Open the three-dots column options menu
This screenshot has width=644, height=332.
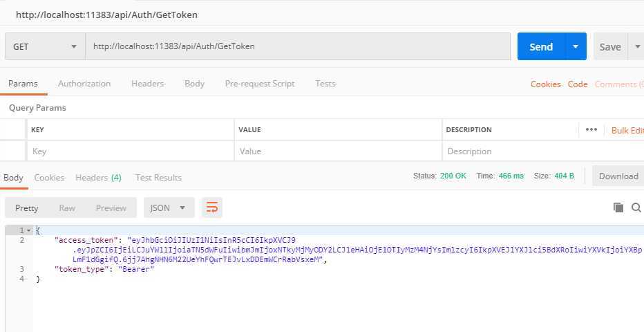pos(591,129)
